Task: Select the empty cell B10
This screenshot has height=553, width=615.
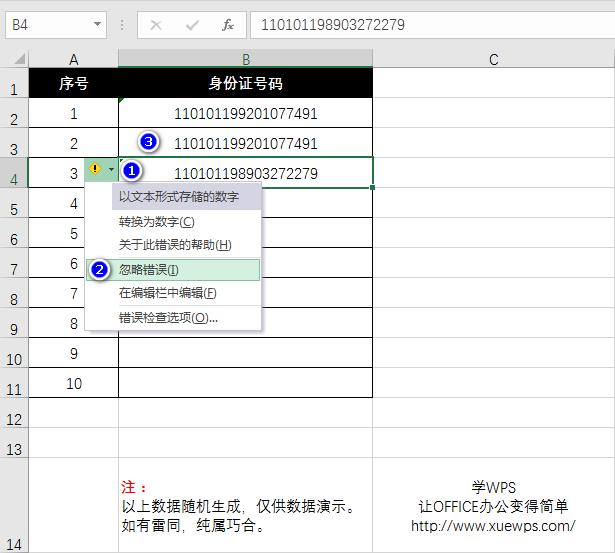Action: 246,353
